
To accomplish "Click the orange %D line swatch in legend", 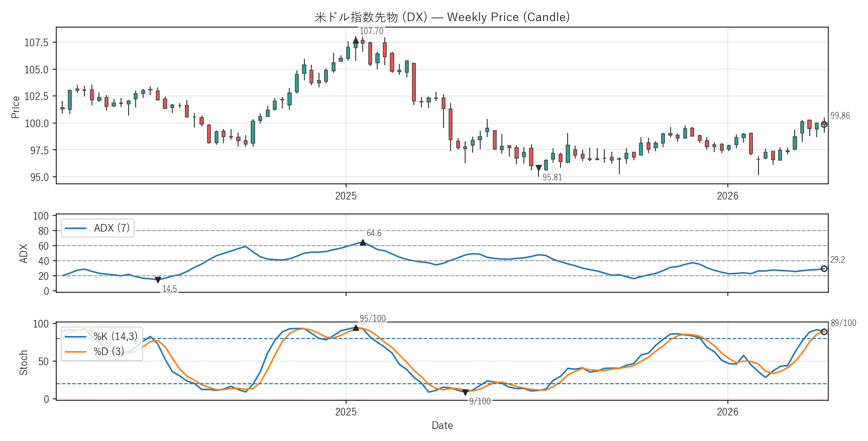I will coord(76,352).
